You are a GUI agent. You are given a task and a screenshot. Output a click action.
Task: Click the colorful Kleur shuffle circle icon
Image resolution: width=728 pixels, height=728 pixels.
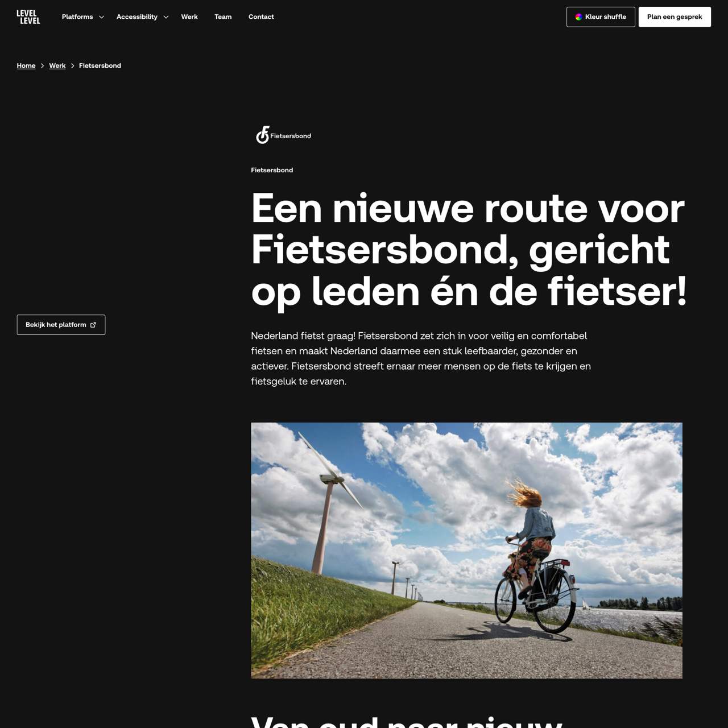click(x=578, y=17)
